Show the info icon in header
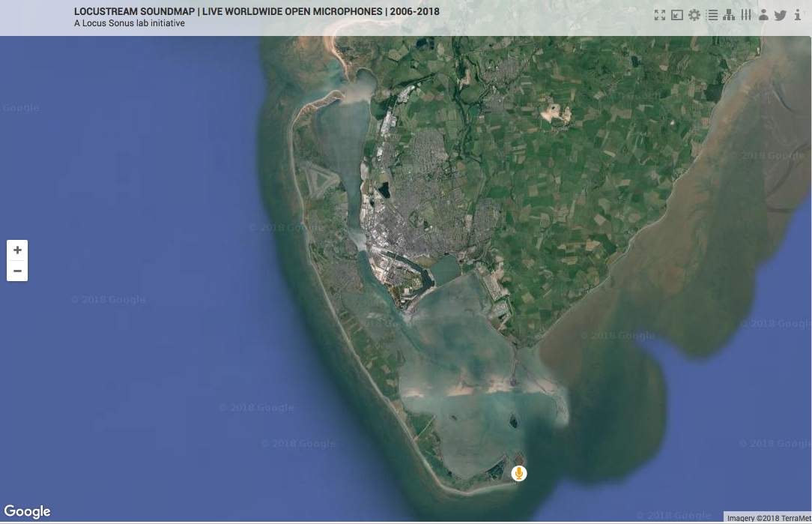Image resolution: width=812 pixels, height=524 pixels. [x=797, y=15]
